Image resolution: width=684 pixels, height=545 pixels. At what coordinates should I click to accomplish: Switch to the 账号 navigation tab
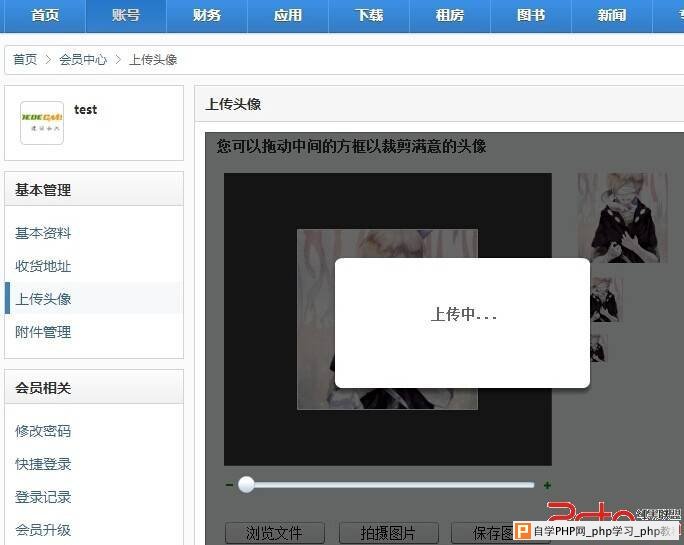click(126, 16)
